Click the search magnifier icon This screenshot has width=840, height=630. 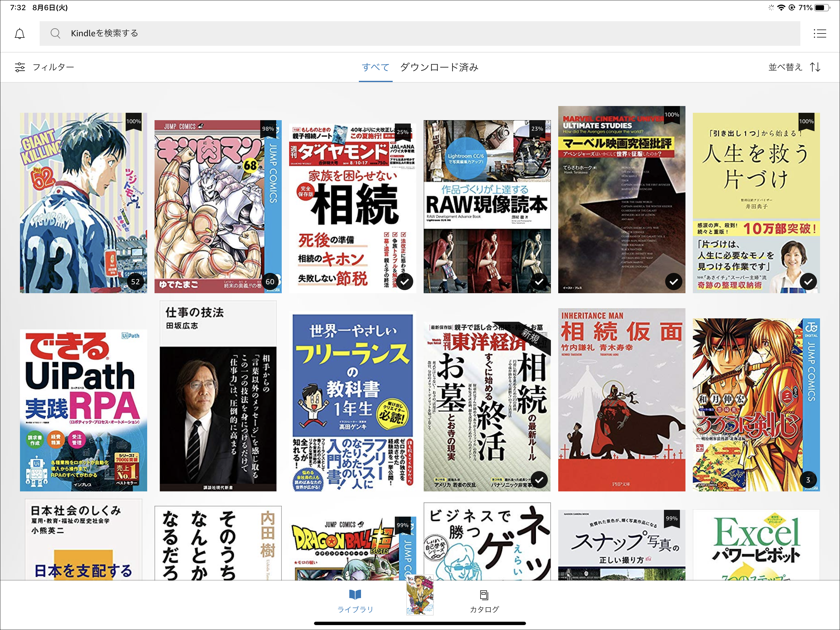pyautogui.click(x=55, y=33)
